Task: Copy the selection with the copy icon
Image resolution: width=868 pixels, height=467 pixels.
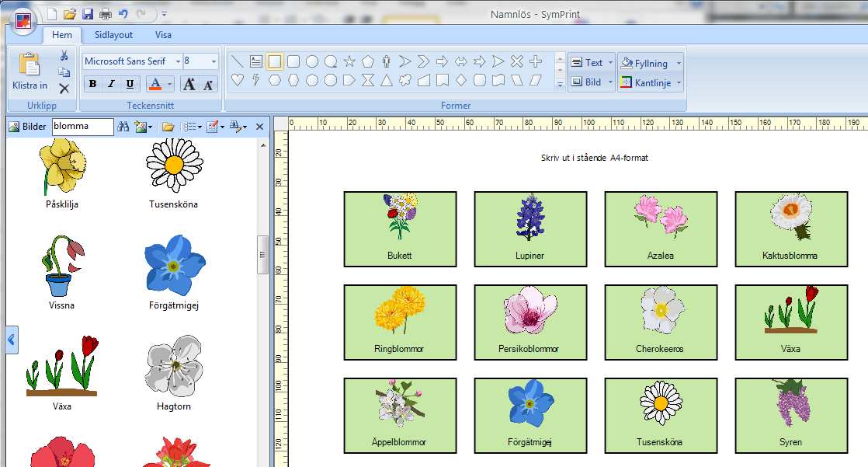Action: 64,72
